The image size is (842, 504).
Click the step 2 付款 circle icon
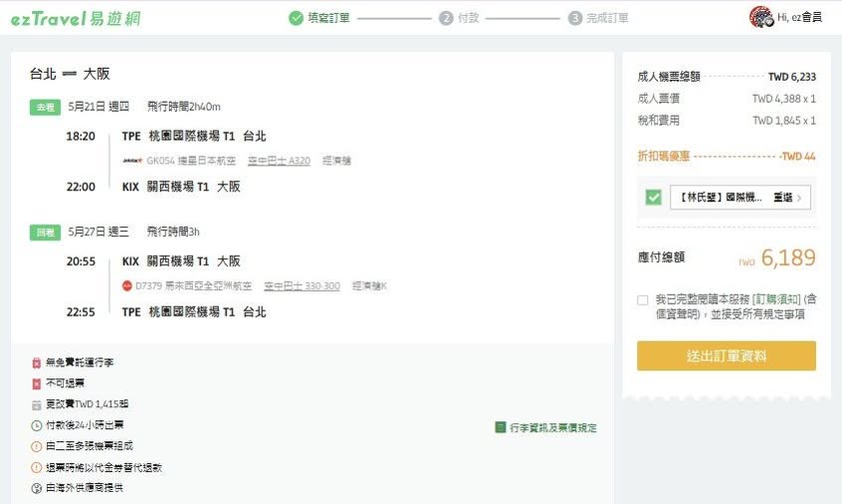tap(445, 18)
